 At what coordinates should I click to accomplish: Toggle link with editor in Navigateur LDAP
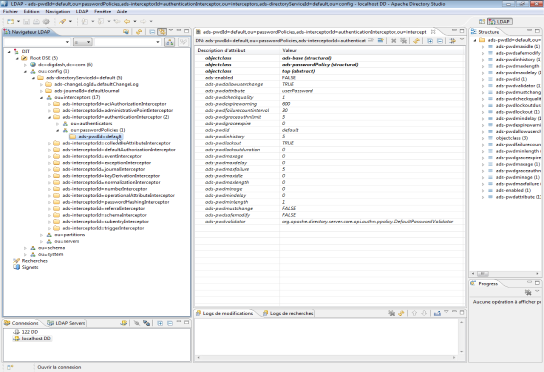pos(162,32)
